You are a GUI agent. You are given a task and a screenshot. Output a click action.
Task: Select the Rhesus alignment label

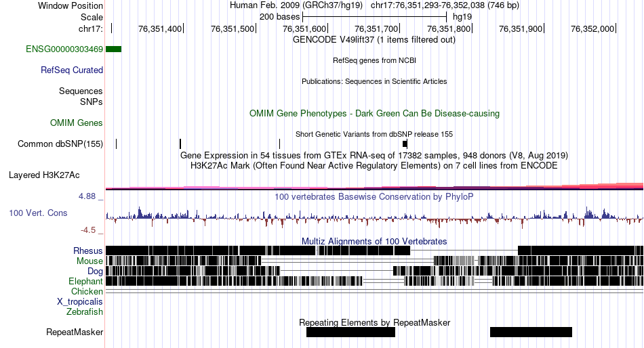click(88, 251)
